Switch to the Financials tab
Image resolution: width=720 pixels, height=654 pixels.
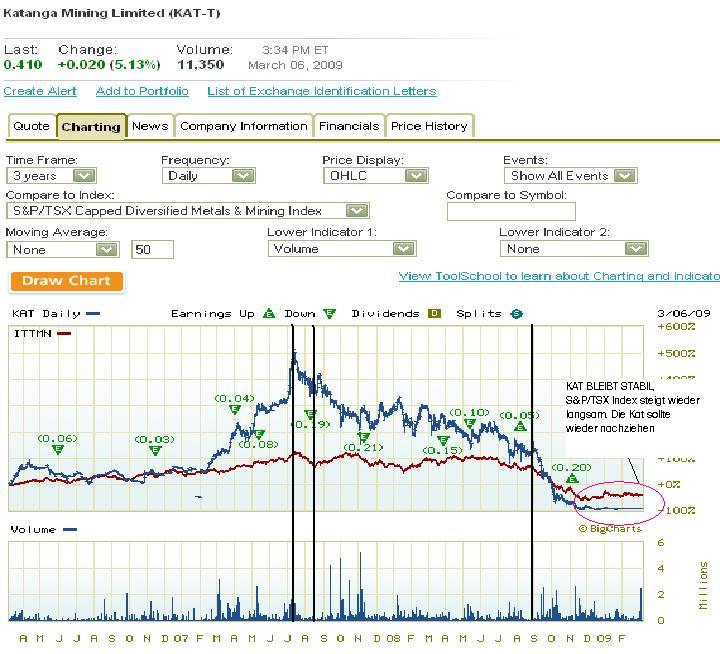click(349, 126)
